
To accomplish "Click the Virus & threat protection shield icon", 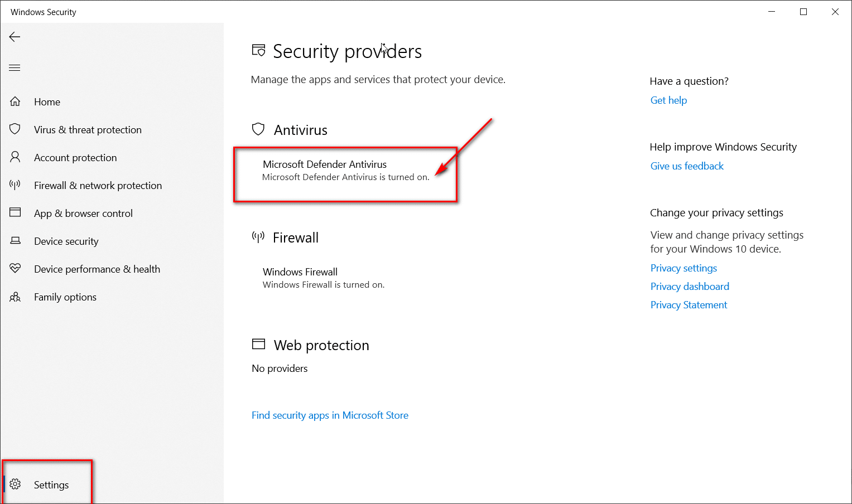I will click(x=15, y=129).
